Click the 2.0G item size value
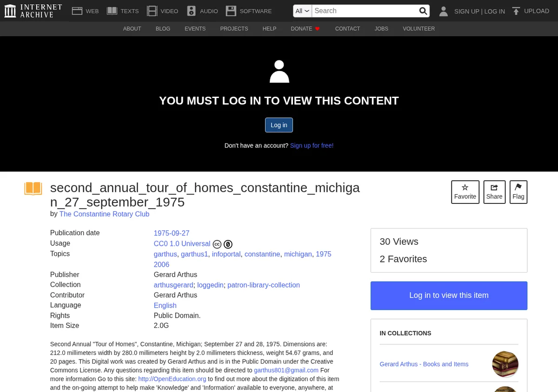Viewport: 558px width, 392px height. point(161,326)
